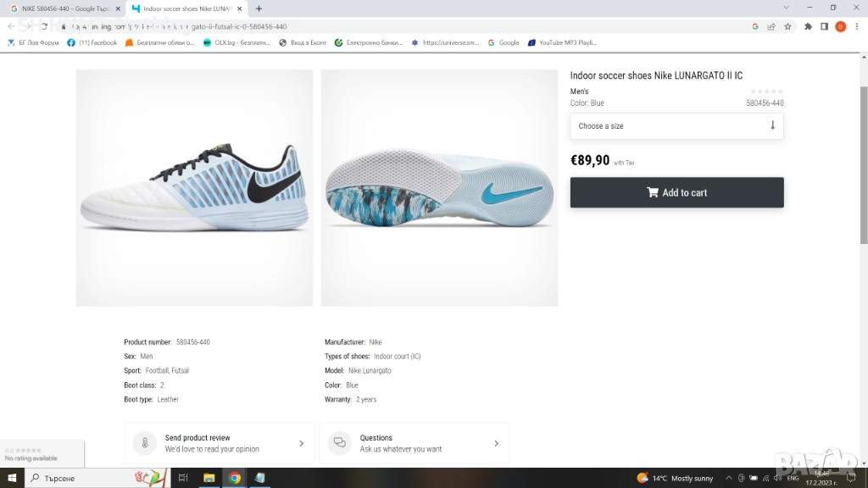
Task: Expand the Questions section
Action: point(415,443)
